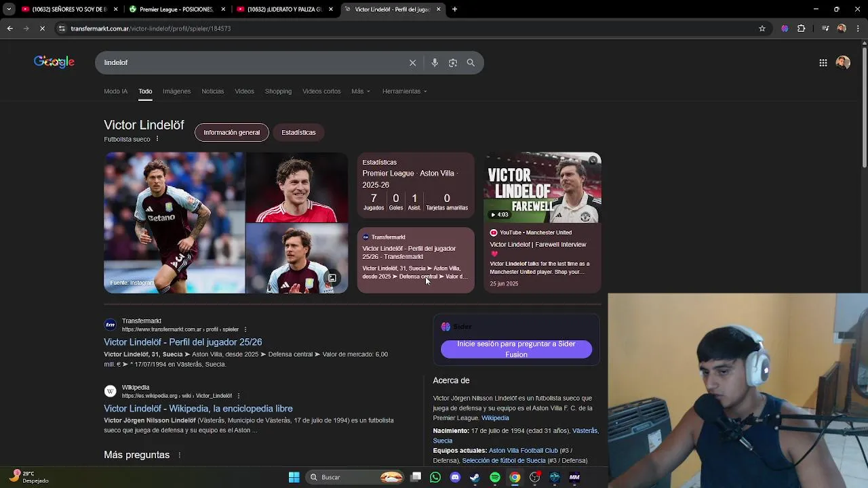Switch to the Modo IA tab
This screenshot has height=488, width=868.
[x=115, y=91]
